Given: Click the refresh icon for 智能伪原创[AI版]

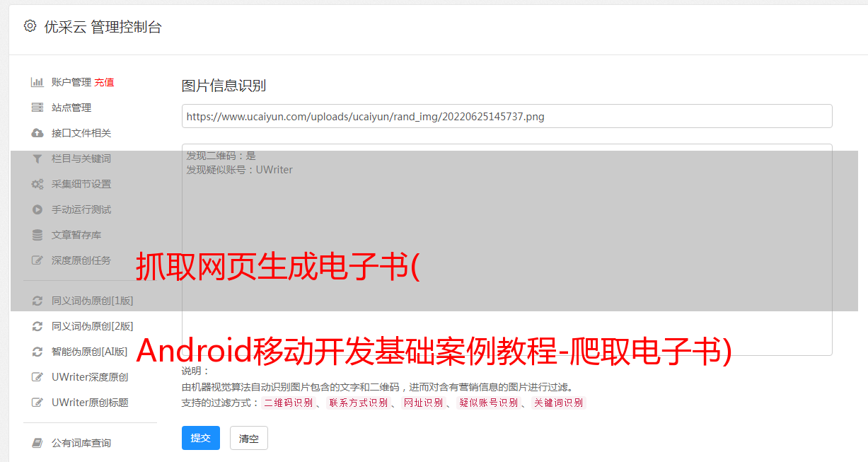Looking at the screenshot, I should (x=37, y=352).
